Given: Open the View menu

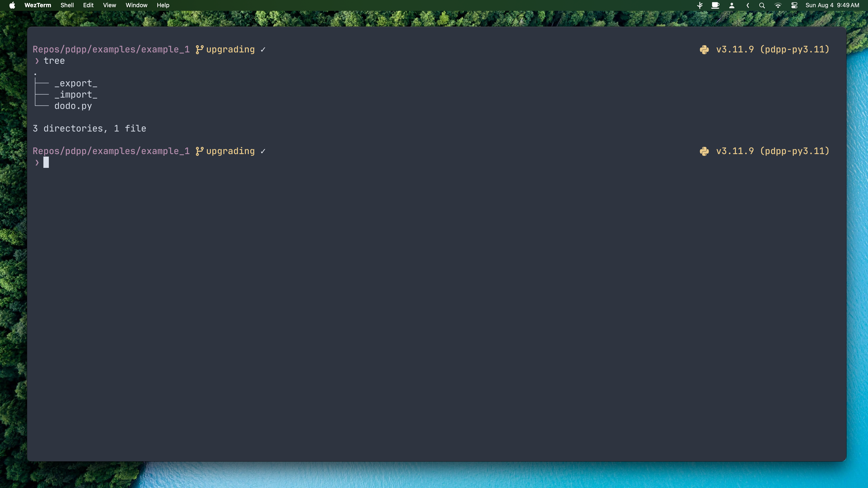Looking at the screenshot, I should click(109, 5).
